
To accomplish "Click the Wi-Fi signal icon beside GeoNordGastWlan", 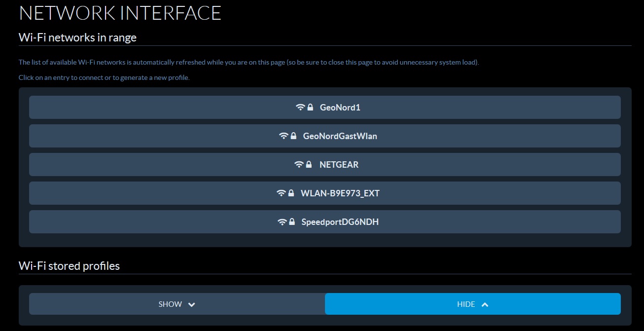I will 284,136.
